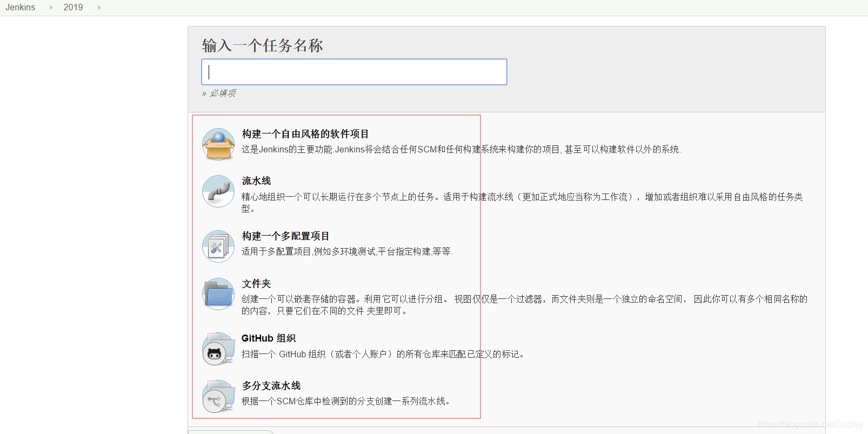The image size is (868, 434).
Task: Select 构建一个多配置项目 title
Action: [285, 236]
